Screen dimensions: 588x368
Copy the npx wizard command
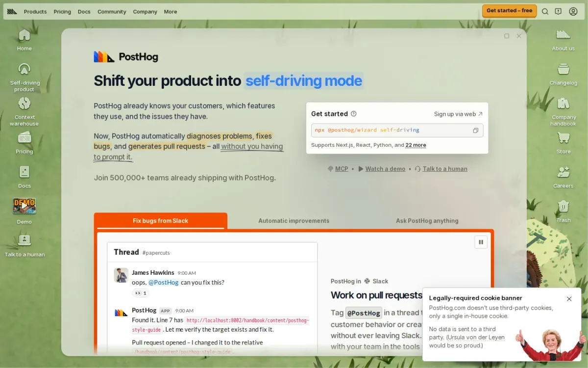(x=475, y=131)
